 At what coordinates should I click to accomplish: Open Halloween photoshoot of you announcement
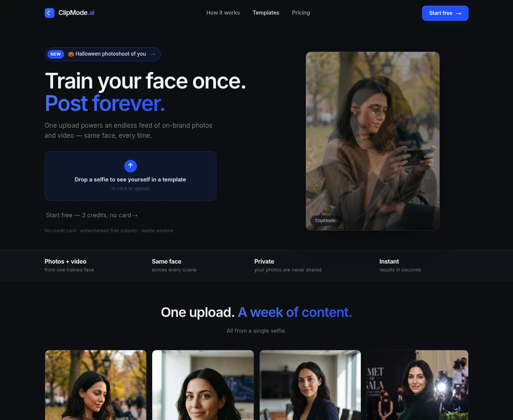coord(103,54)
